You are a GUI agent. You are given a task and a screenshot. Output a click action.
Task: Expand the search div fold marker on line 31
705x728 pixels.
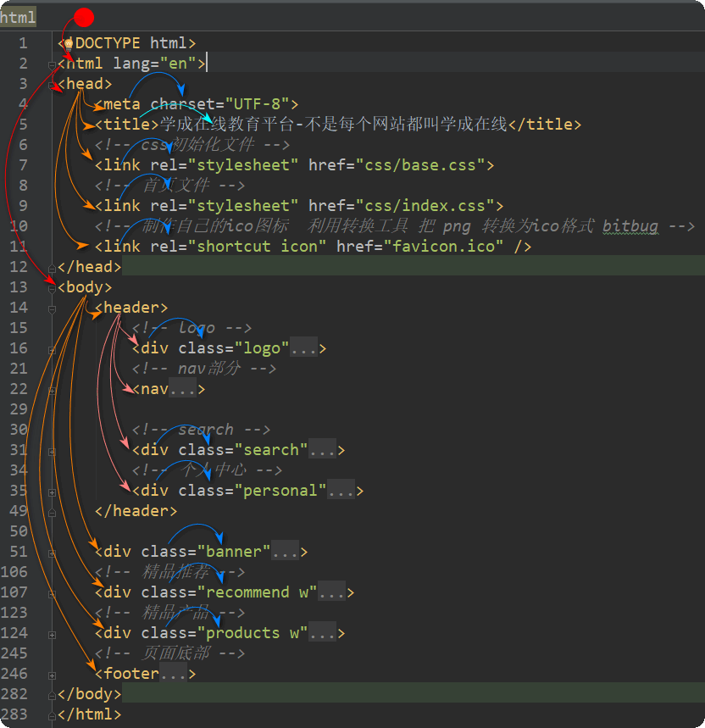pyautogui.click(x=52, y=451)
